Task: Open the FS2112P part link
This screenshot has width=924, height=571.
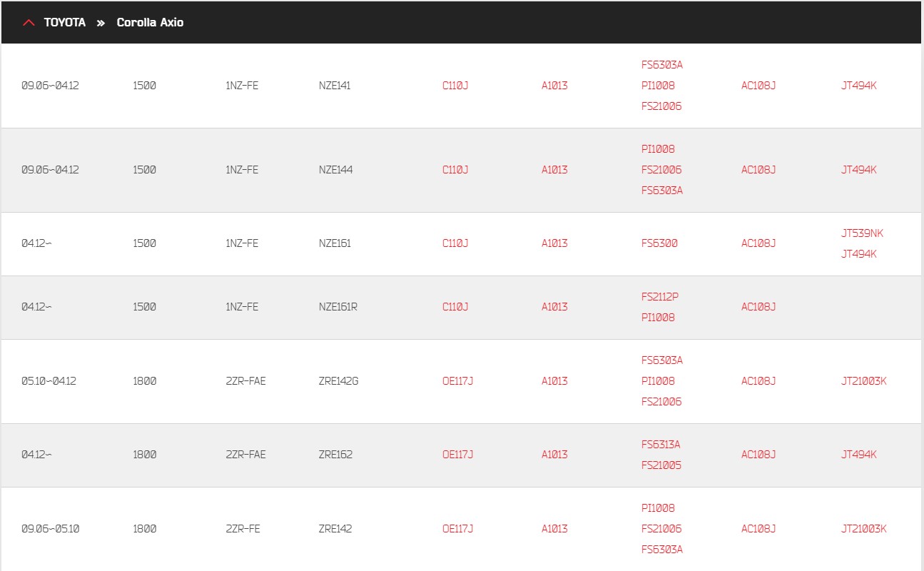Action: pos(660,297)
